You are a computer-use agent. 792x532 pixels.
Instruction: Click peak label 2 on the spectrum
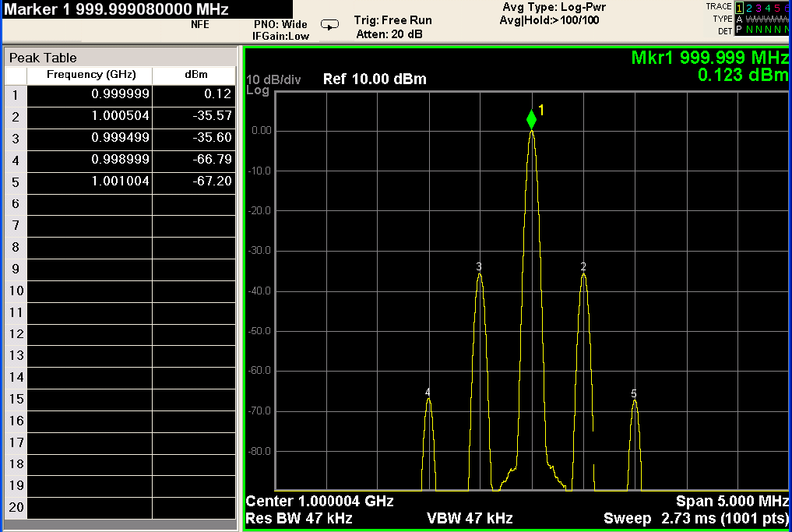583,266
